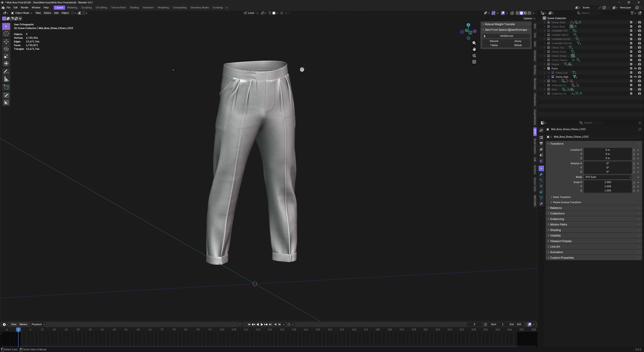644x352 pixels.
Task: Toggle camera view in viewport
Action: pos(474,55)
